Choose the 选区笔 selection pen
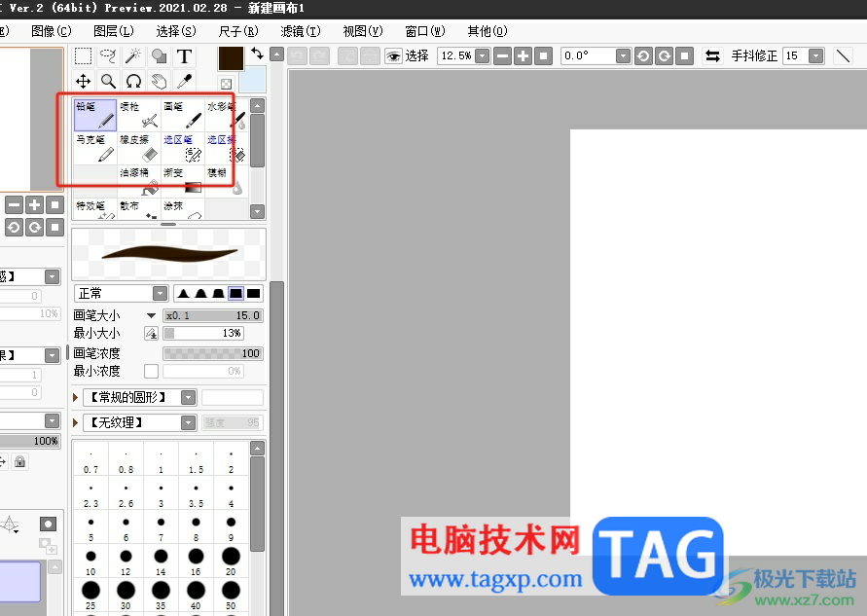The height and width of the screenshot is (616, 867). 183,148
